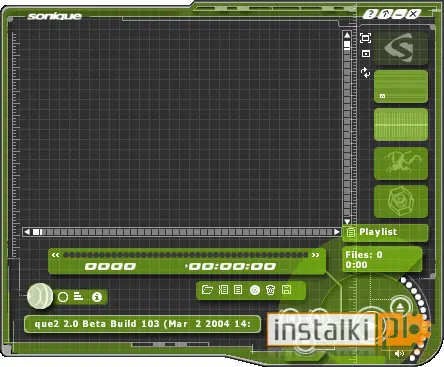444x367 pixels.
Task: Click the equalizer bars icon
Action: pyautogui.click(x=78, y=296)
